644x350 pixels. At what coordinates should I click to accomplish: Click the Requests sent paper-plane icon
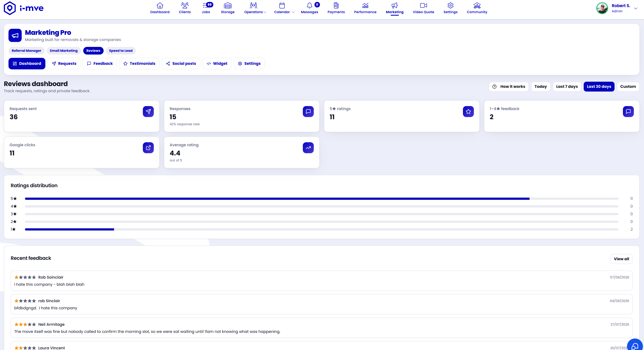coord(148,112)
